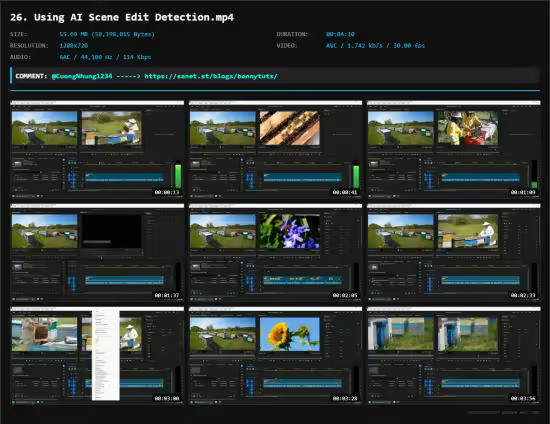
Task: Click honeycomb frame source preview in 00:03:00 frame
Action: click(45, 334)
